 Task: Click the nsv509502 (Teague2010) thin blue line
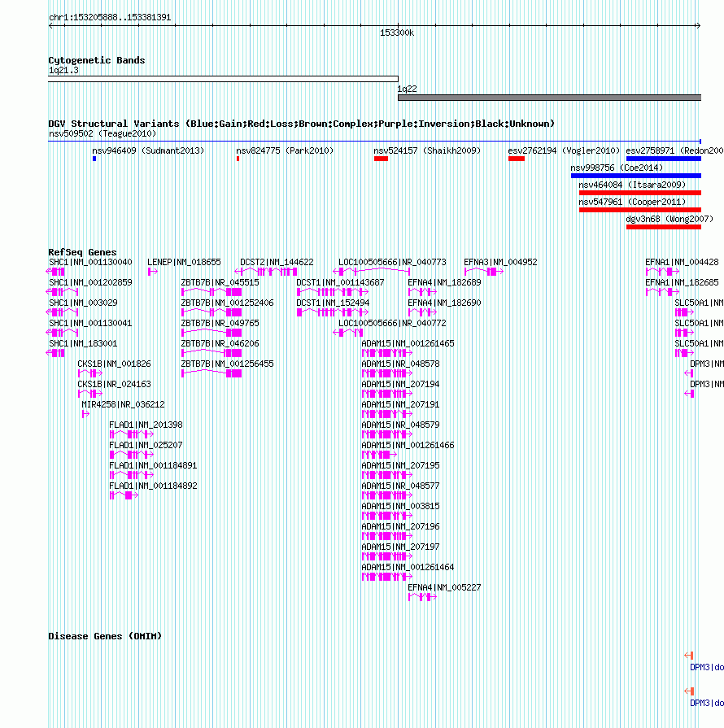[374, 142]
